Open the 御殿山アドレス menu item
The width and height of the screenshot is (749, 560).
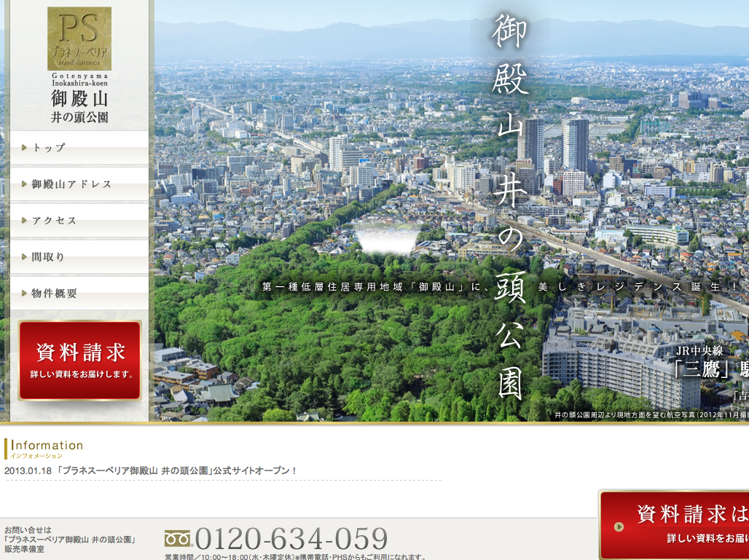coord(71,184)
